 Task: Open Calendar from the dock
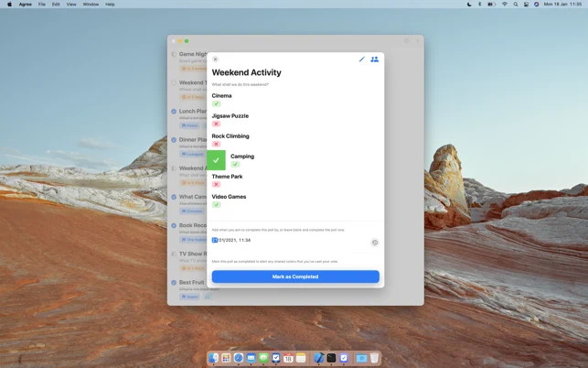(288, 358)
